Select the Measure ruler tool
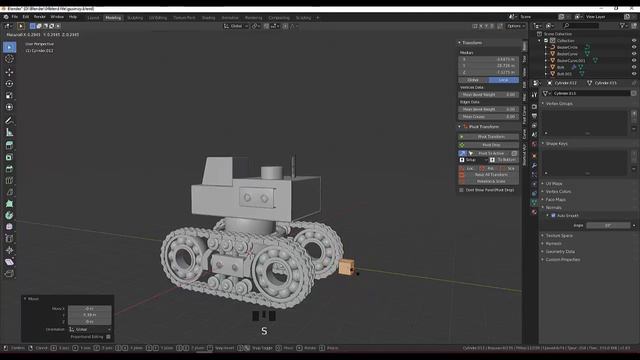The width and height of the screenshot is (640, 360). 9,132
